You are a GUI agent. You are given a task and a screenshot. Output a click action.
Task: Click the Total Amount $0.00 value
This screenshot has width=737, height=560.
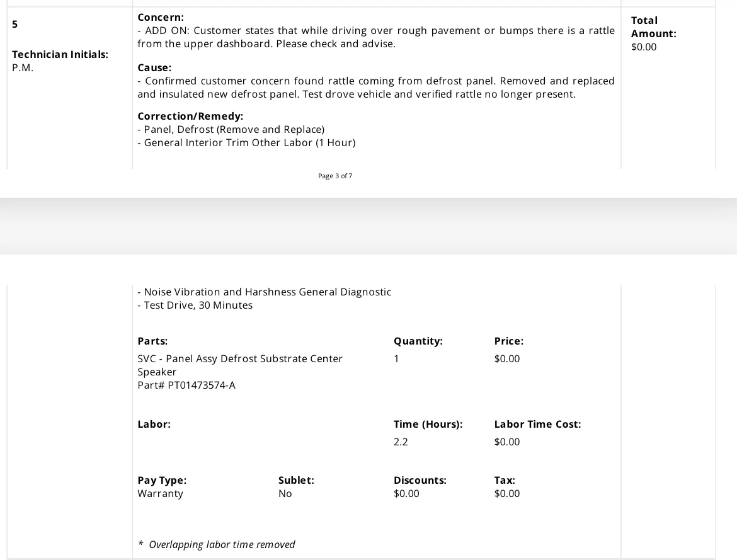click(644, 47)
